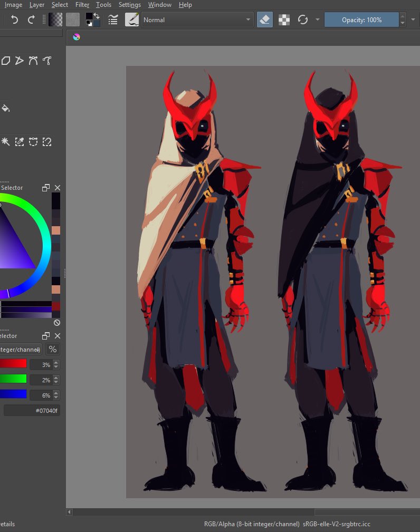Pick the black swatch atop color history

click(x=56, y=201)
